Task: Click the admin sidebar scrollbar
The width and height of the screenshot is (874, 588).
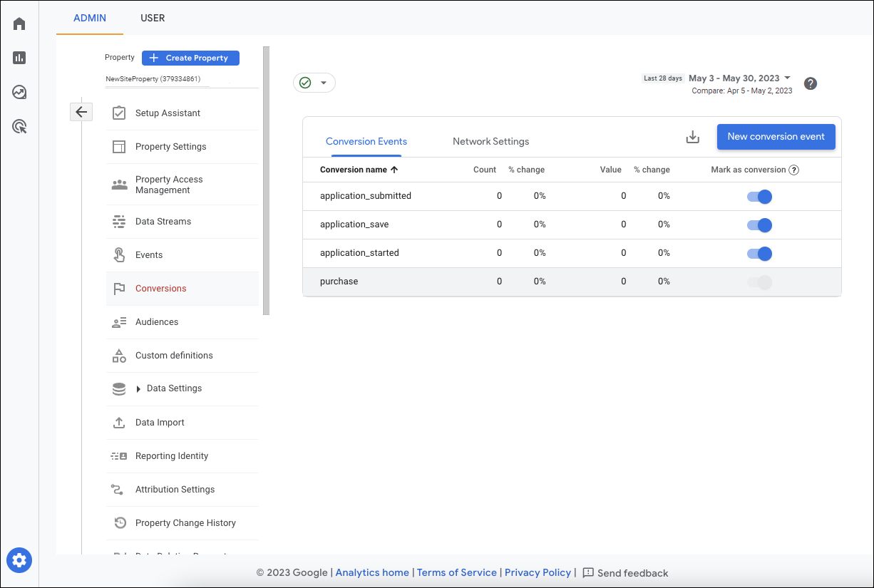Action: pos(267,181)
